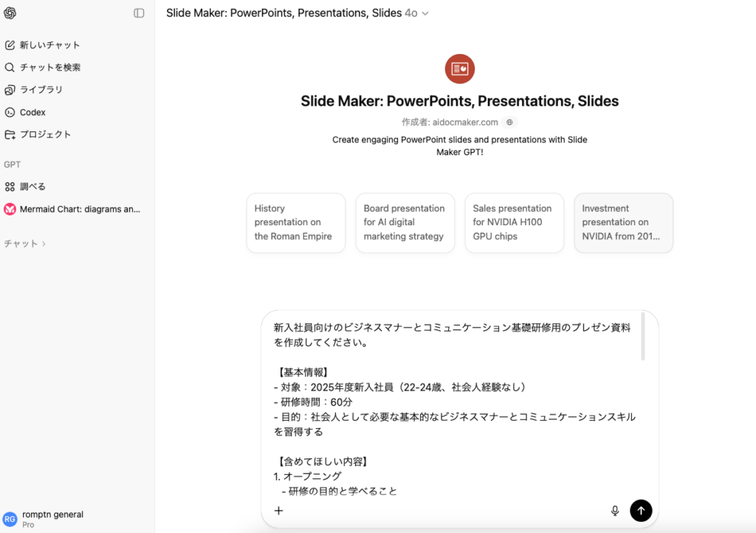Open Mermaid Chart GPT in sidebar

[79, 209]
